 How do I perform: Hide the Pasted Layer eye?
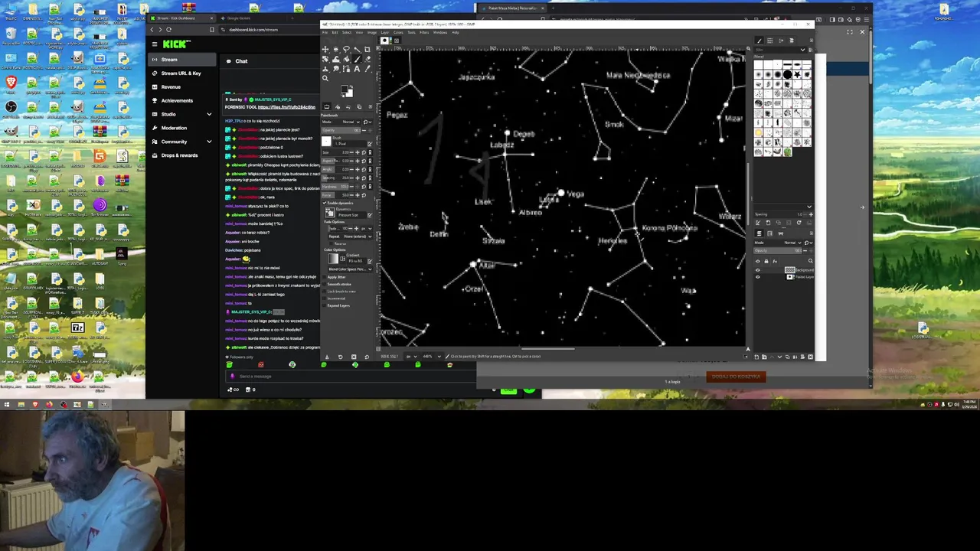[758, 277]
